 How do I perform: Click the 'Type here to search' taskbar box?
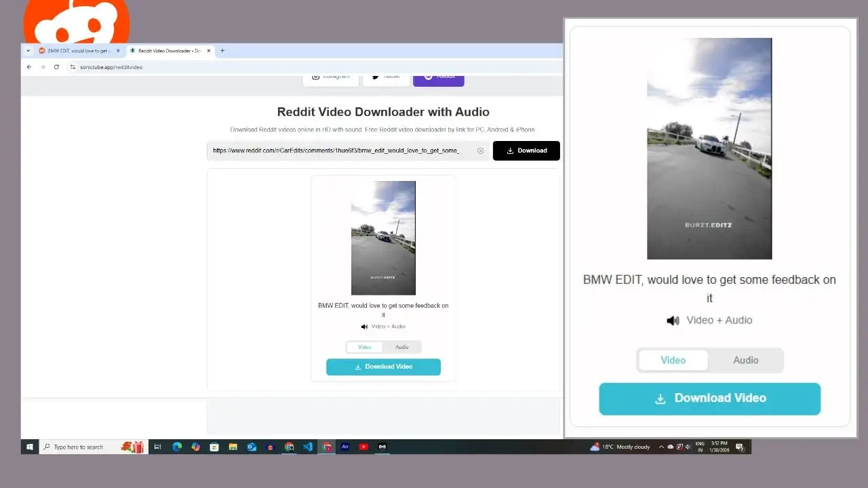93,447
